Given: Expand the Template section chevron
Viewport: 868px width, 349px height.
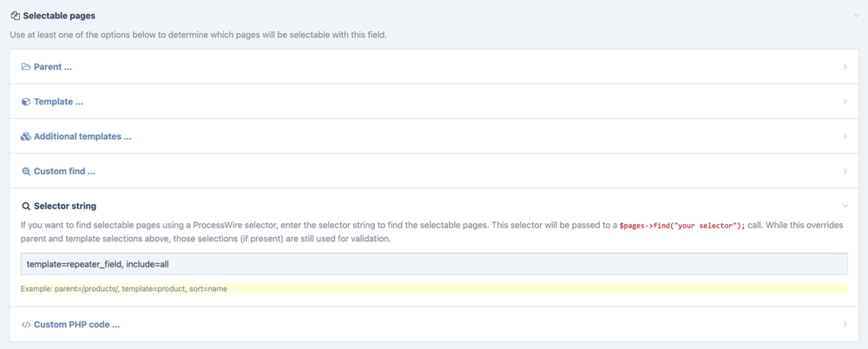Looking at the screenshot, I should (x=845, y=102).
